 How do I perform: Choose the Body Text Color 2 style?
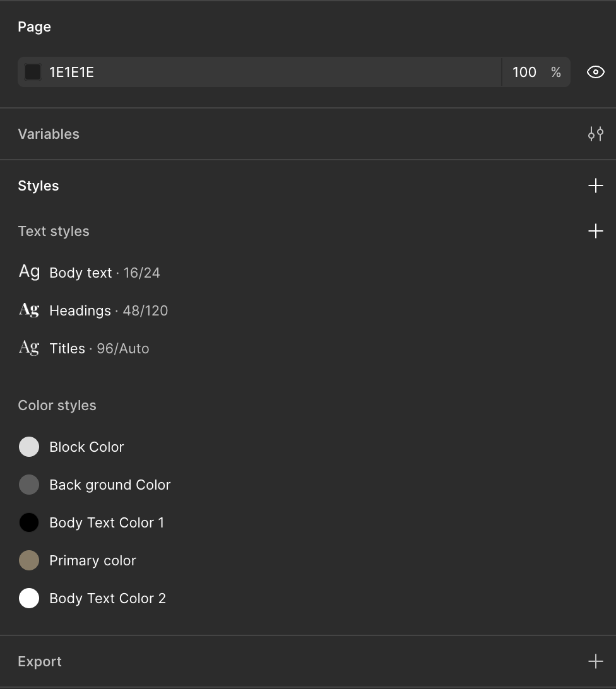(x=107, y=598)
